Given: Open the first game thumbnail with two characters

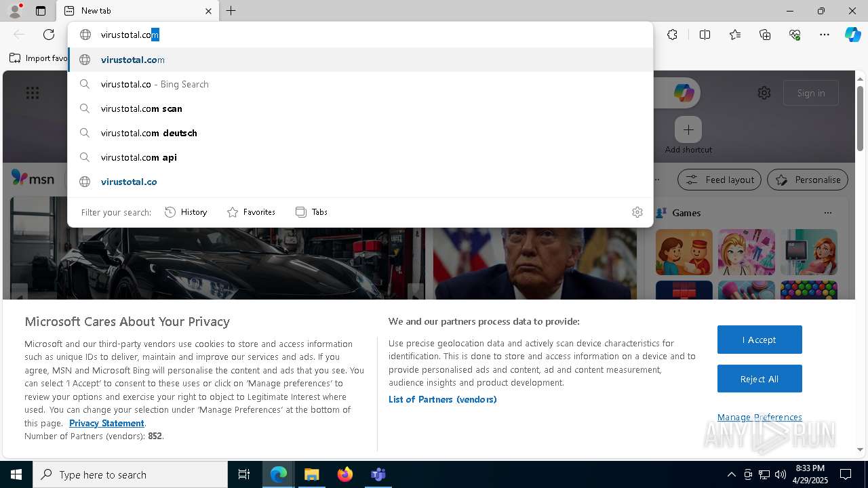Looking at the screenshot, I should tap(684, 252).
